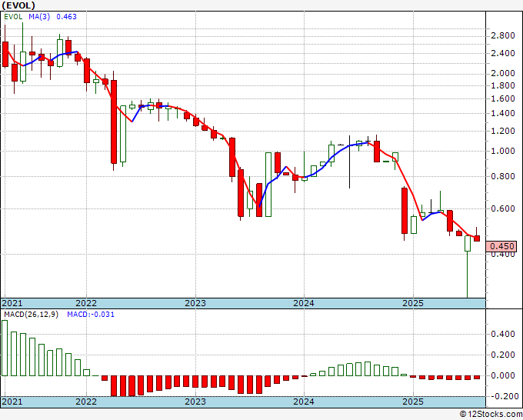Select the EVOL legend label

(13, 17)
